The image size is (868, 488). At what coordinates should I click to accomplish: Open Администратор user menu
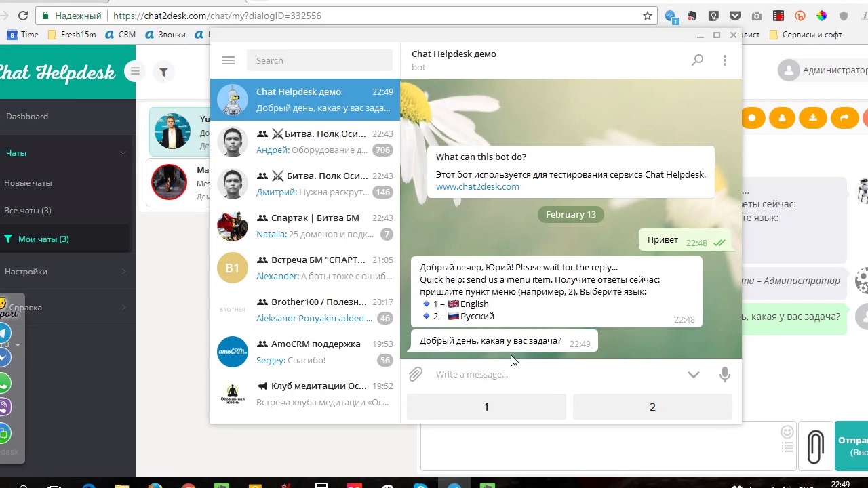tap(823, 70)
